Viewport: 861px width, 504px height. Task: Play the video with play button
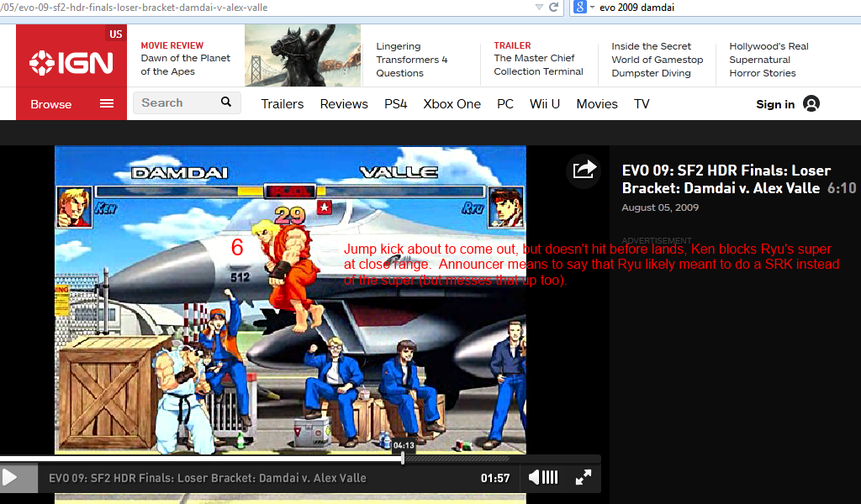click(10, 478)
